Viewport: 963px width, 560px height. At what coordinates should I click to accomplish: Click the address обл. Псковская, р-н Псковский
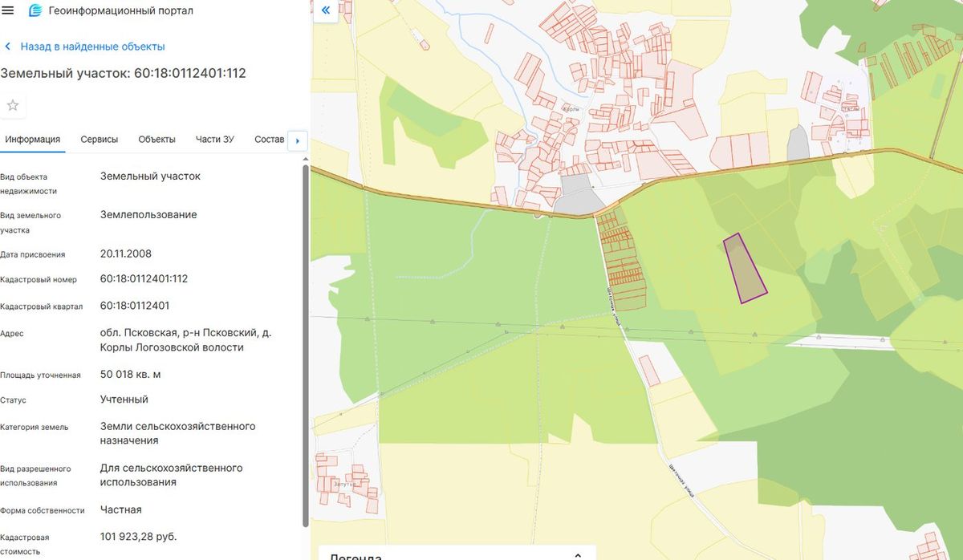[185, 340]
